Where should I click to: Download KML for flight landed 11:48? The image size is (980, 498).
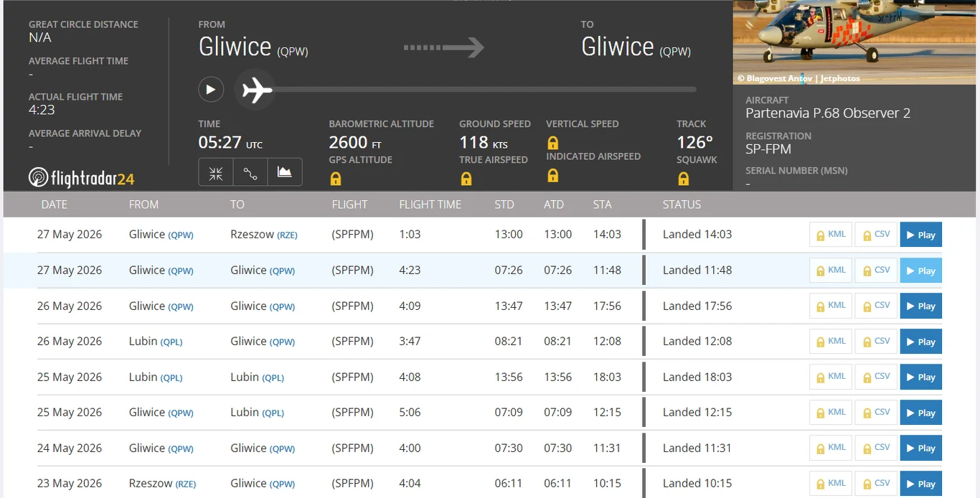[x=831, y=271]
